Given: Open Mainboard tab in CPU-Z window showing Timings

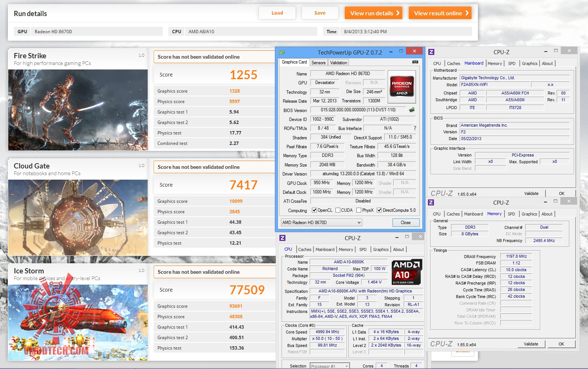Looking at the screenshot, I should tap(473, 214).
